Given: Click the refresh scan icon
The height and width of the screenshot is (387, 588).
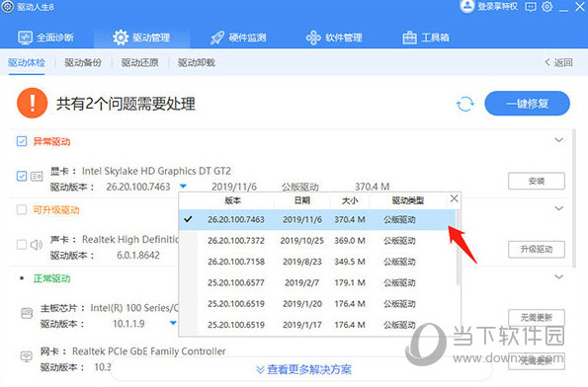Looking at the screenshot, I should click(465, 104).
